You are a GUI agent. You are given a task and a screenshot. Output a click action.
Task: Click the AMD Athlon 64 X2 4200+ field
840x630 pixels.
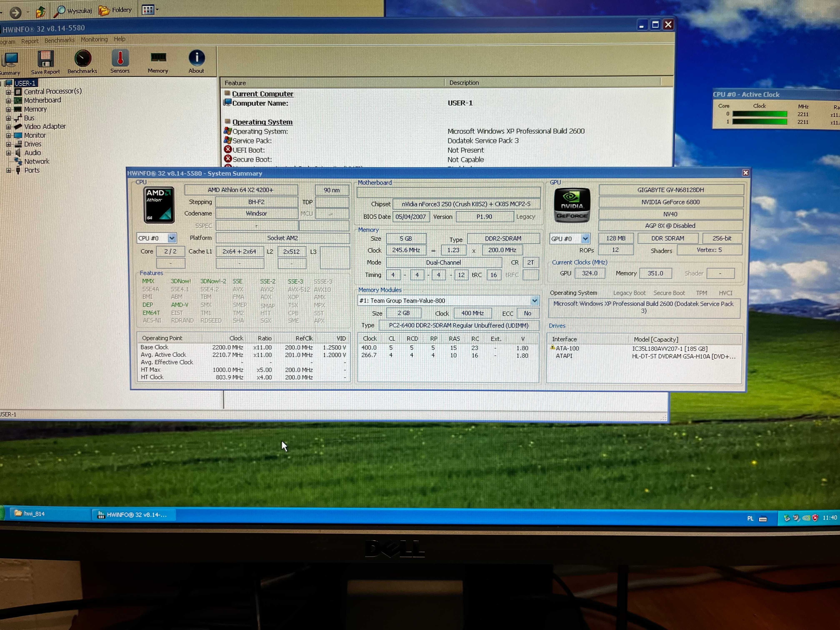click(241, 190)
